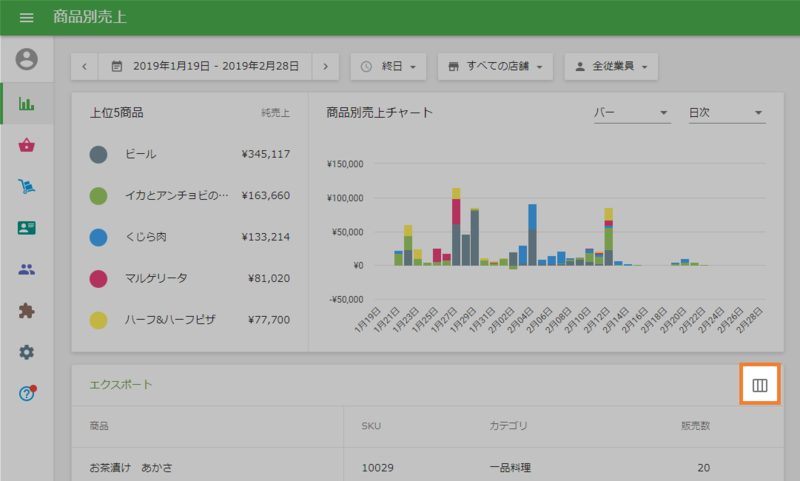800x481 pixels.
Task: Open the puzzle piece integrations section
Action: [27, 311]
